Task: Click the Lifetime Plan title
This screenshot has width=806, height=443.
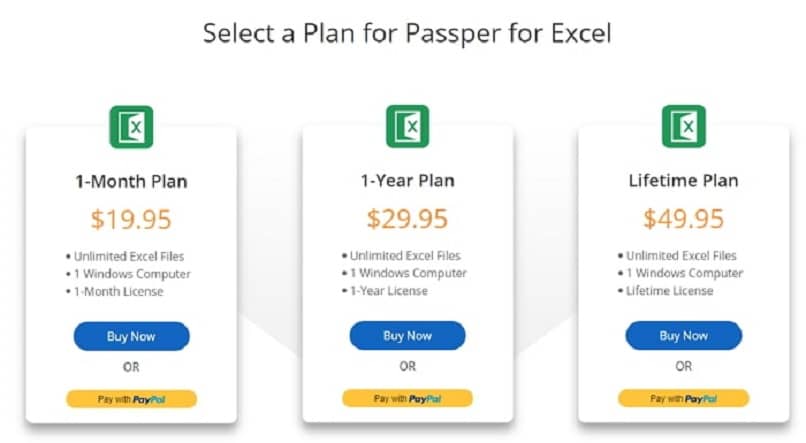Action: (x=683, y=181)
